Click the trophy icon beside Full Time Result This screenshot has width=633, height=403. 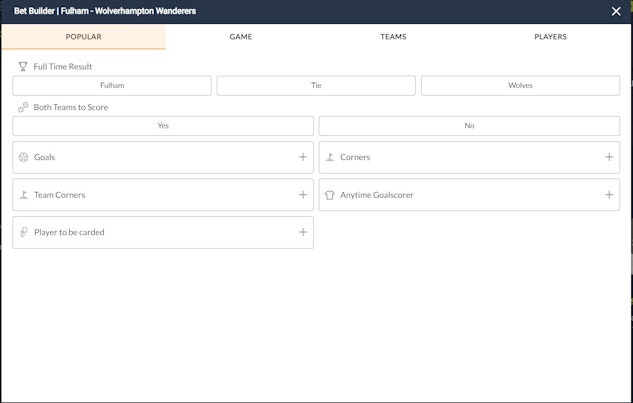(23, 66)
